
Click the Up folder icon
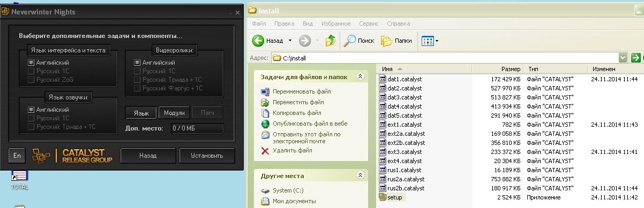click(x=331, y=41)
